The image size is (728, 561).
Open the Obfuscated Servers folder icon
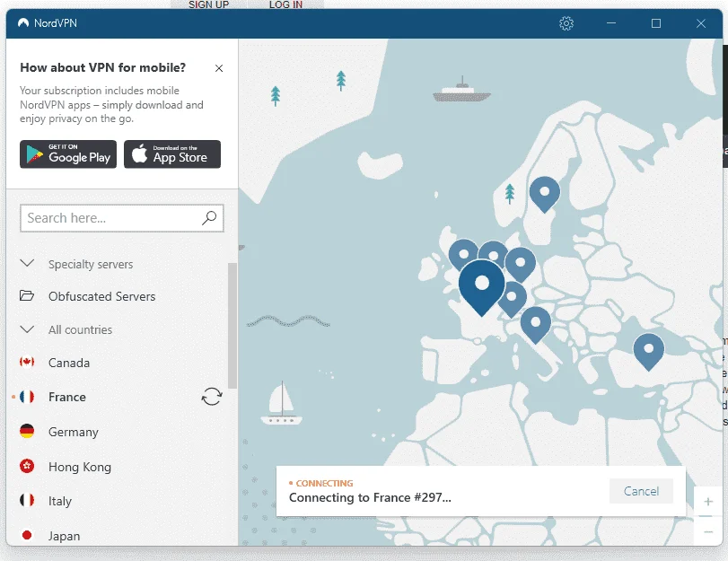point(27,295)
